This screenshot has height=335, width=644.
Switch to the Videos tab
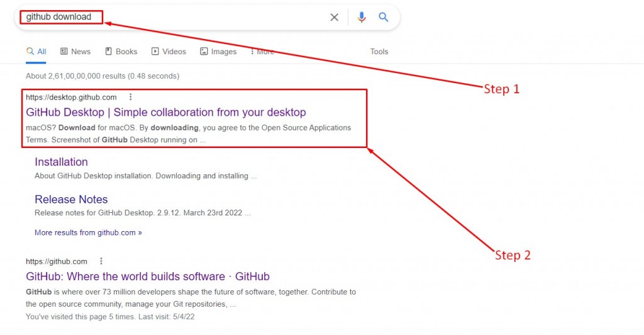point(169,52)
